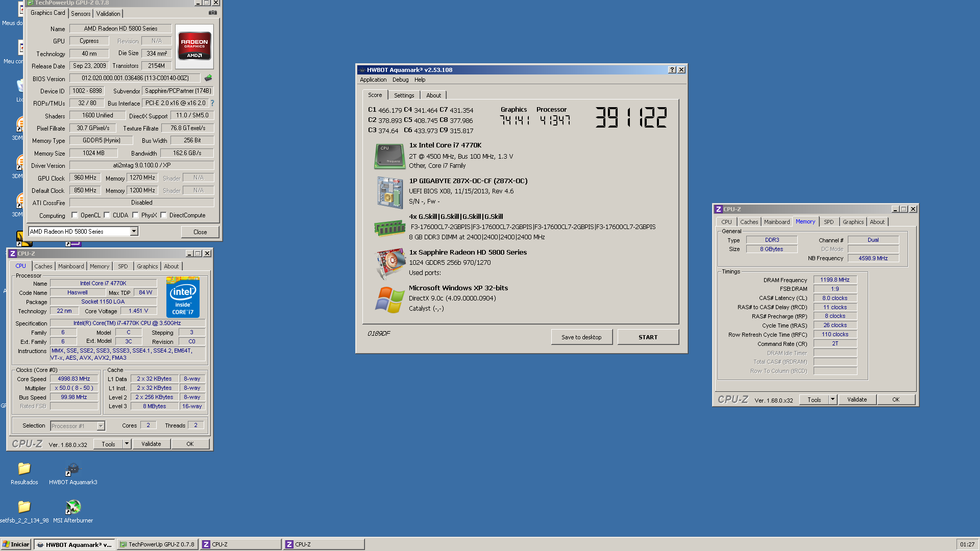
Task: Click the 391122 total score display
Action: click(x=631, y=117)
